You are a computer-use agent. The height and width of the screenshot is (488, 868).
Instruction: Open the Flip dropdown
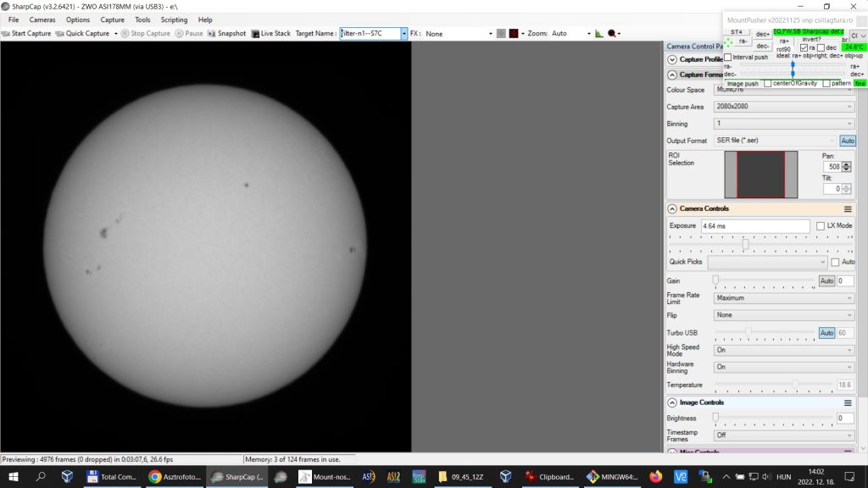coord(784,315)
